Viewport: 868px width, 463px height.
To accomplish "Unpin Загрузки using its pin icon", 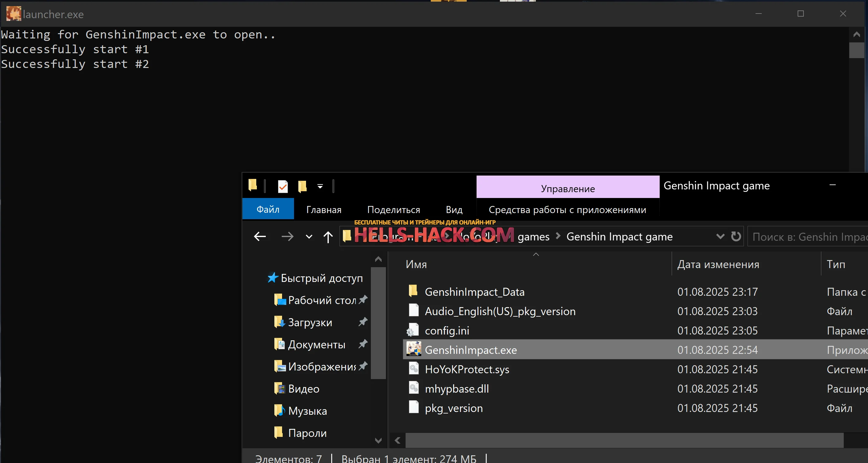I will coord(363,322).
